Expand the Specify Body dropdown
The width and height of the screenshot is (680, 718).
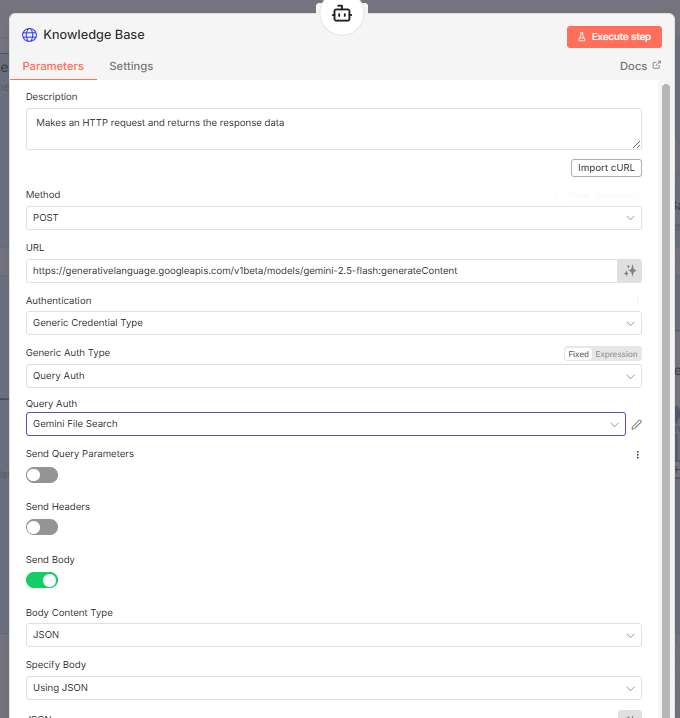point(333,688)
